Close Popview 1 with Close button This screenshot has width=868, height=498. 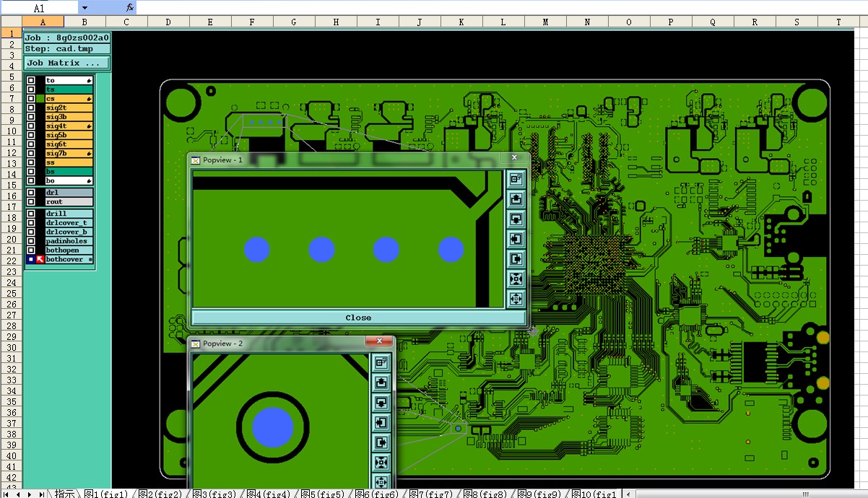pyautogui.click(x=358, y=318)
